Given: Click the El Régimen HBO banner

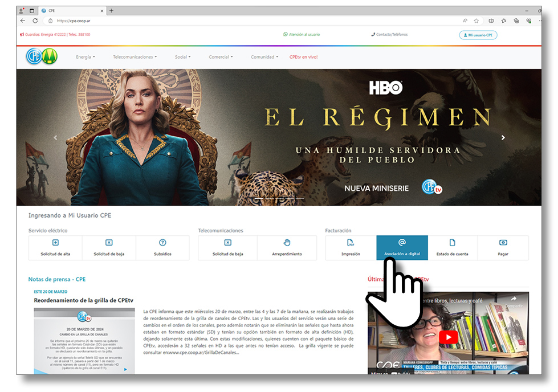Looking at the screenshot, I should click(279, 137).
